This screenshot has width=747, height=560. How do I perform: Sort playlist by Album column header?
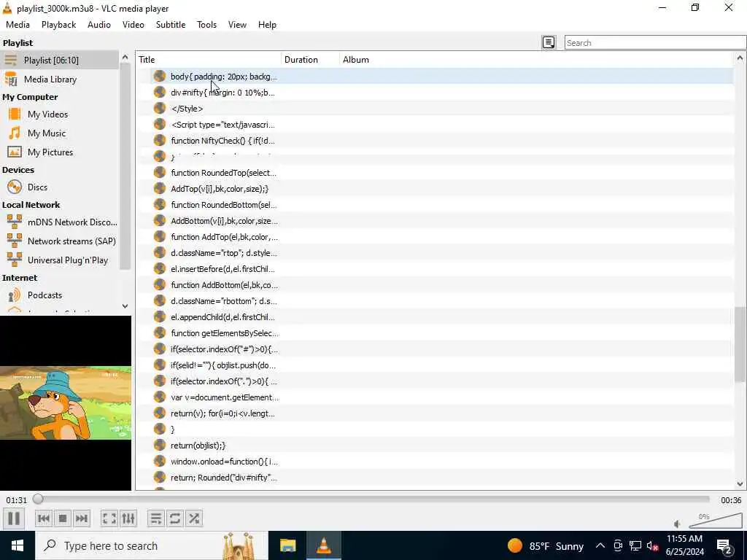pyautogui.click(x=536, y=60)
